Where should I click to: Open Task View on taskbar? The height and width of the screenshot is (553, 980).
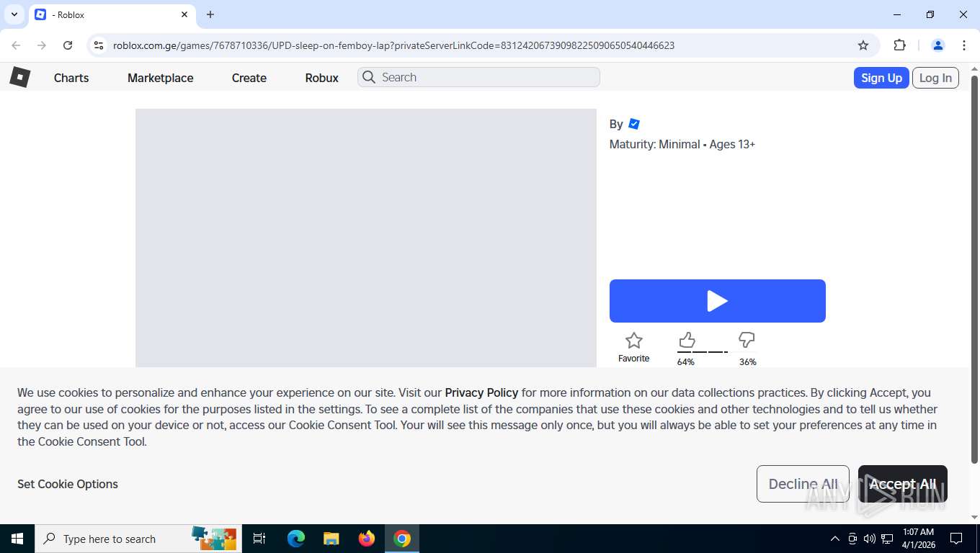pyautogui.click(x=259, y=539)
